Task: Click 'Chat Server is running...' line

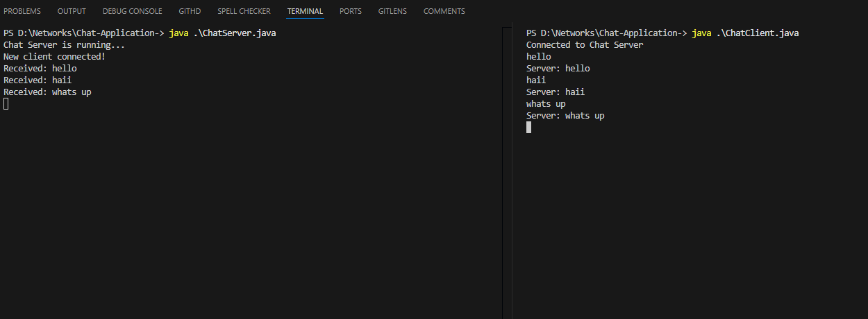Action: (65, 45)
